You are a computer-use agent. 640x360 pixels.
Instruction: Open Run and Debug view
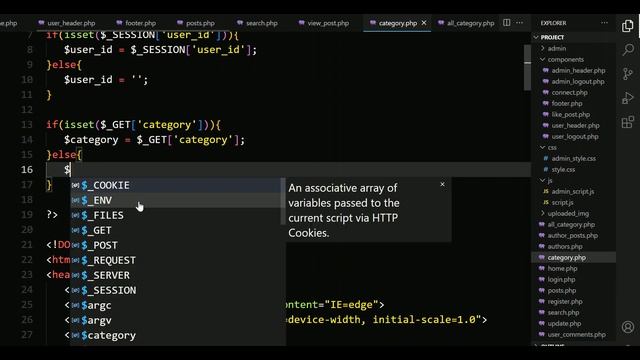tap(628, 98)
